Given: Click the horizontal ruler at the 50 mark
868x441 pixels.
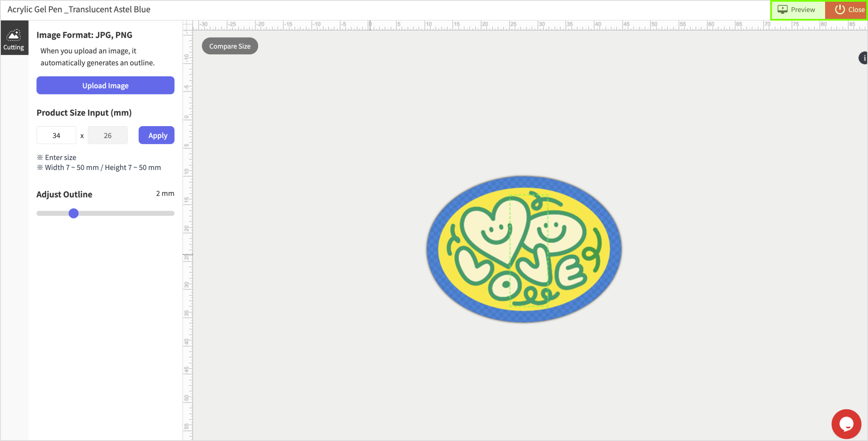Looking at the screenshot, I should 652,25.
